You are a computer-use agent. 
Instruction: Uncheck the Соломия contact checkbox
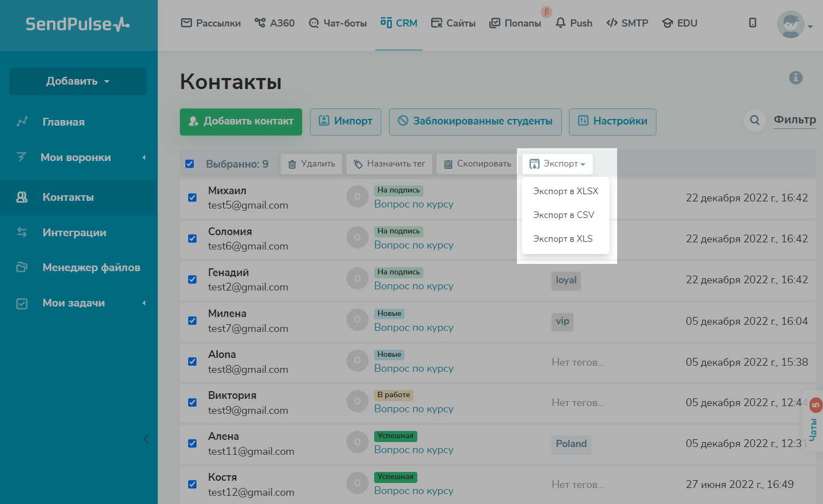[193, 238]
